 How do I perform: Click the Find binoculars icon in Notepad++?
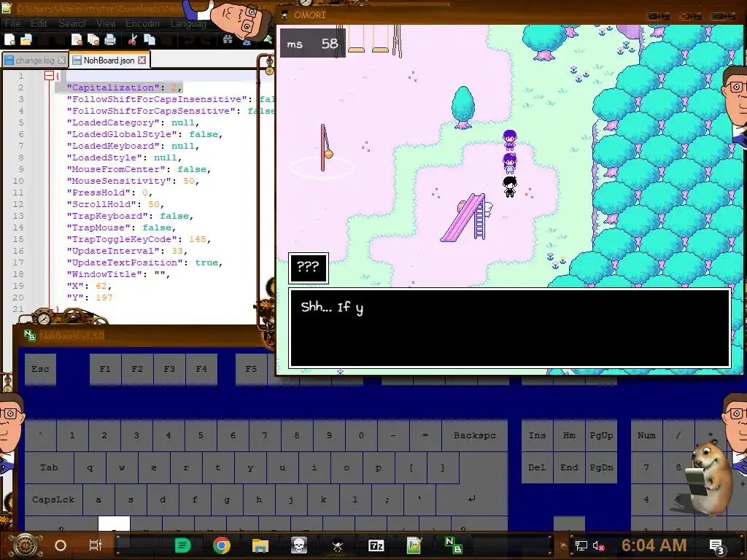228,39
